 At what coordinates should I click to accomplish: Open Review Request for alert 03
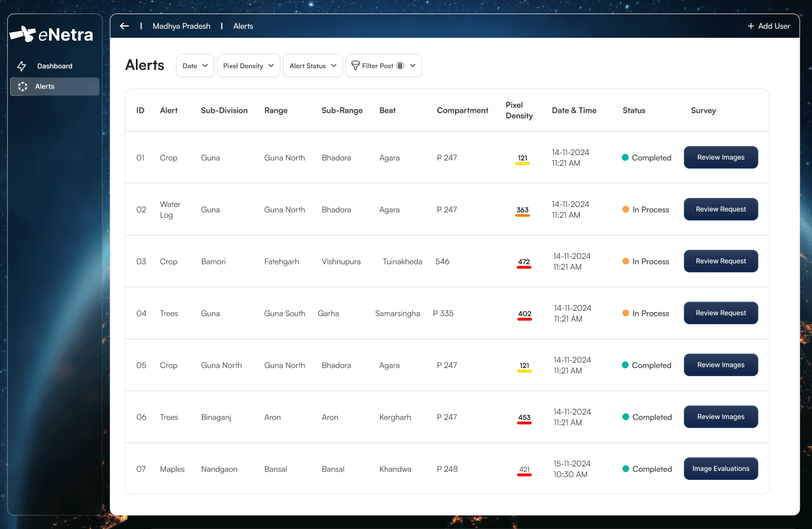721,261
